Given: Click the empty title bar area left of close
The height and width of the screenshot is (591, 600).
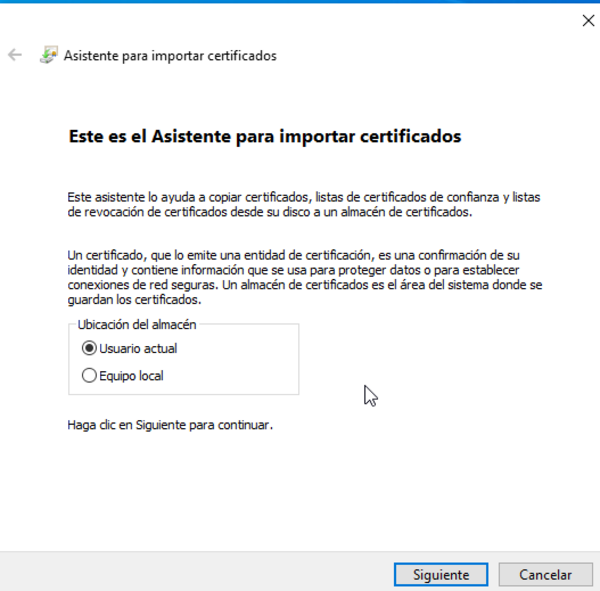Looking at the screenshot, I should tap(300, 20).
